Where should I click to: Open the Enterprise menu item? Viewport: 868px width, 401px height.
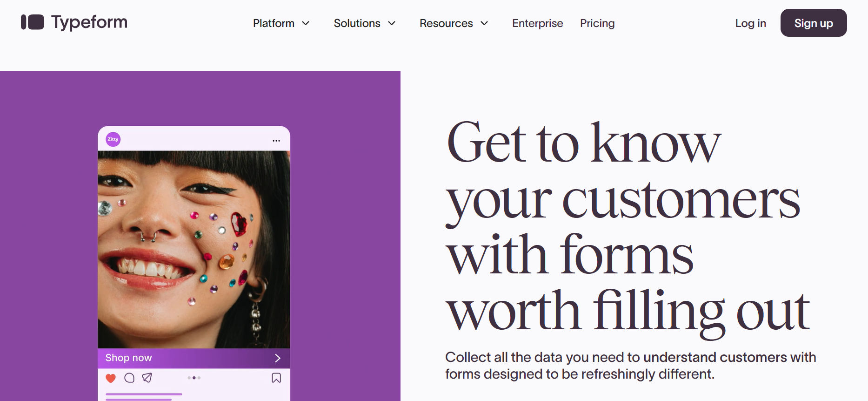537,23
